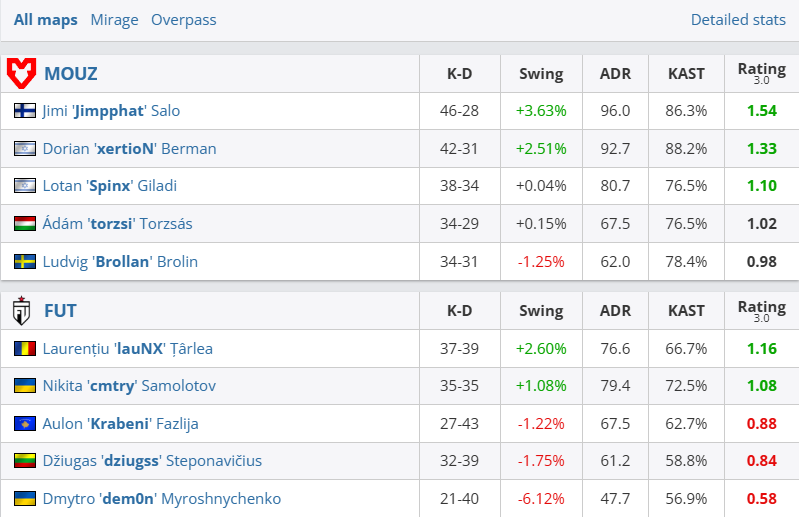
Task: Click the Hungary flag beside torzsi
Action: [25, 224]
